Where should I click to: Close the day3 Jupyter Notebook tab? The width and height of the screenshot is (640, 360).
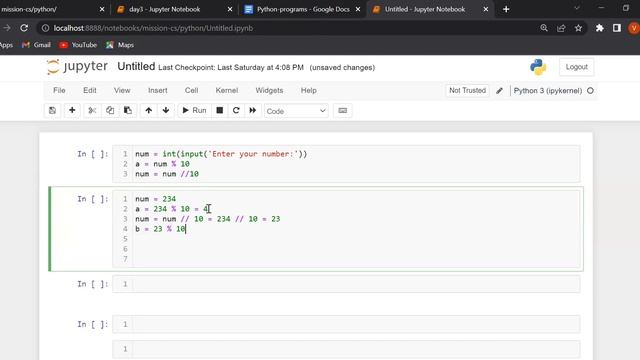pyautogui.click(x=230, y=9)
